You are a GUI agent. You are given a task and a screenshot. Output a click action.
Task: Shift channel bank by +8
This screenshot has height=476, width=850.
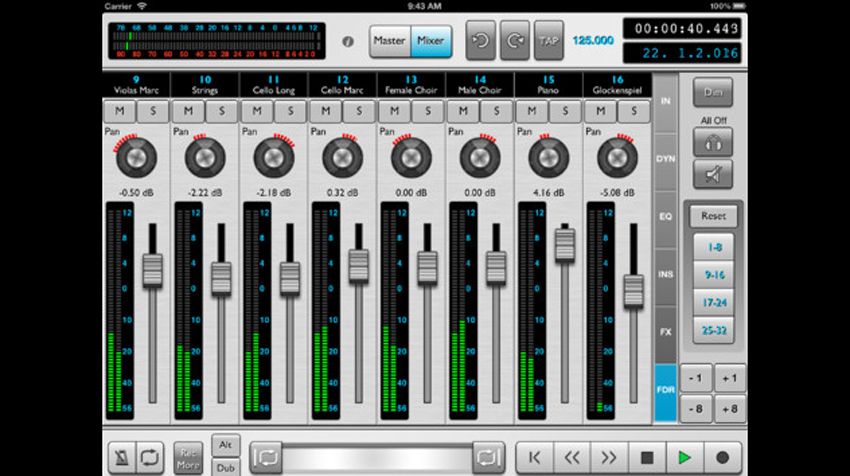(730, 409)
